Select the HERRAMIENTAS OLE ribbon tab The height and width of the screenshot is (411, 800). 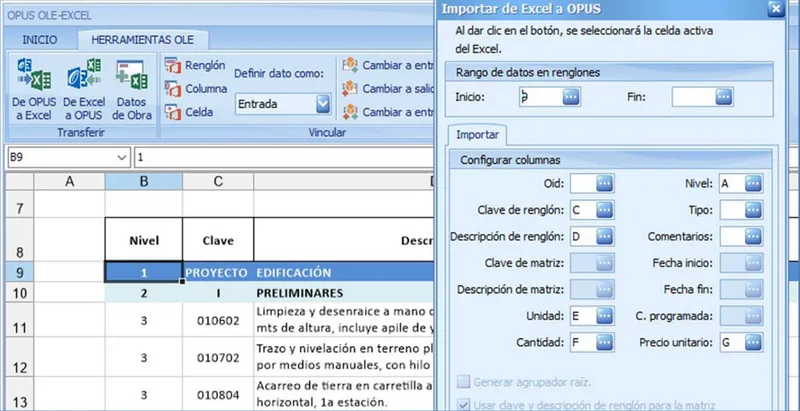[x=142, y=40]
